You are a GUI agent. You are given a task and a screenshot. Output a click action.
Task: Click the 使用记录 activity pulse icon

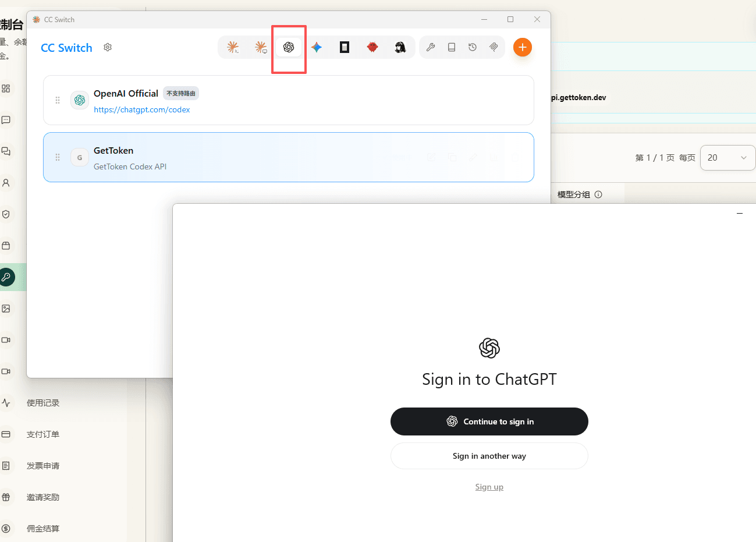point(6,403)
